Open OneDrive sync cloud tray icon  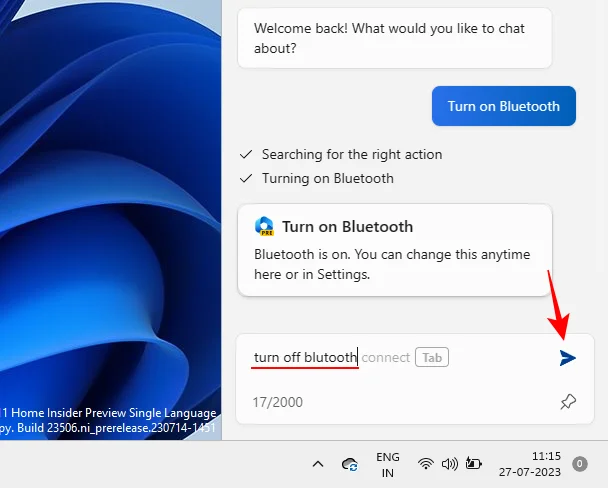click(x=350, y=464)
